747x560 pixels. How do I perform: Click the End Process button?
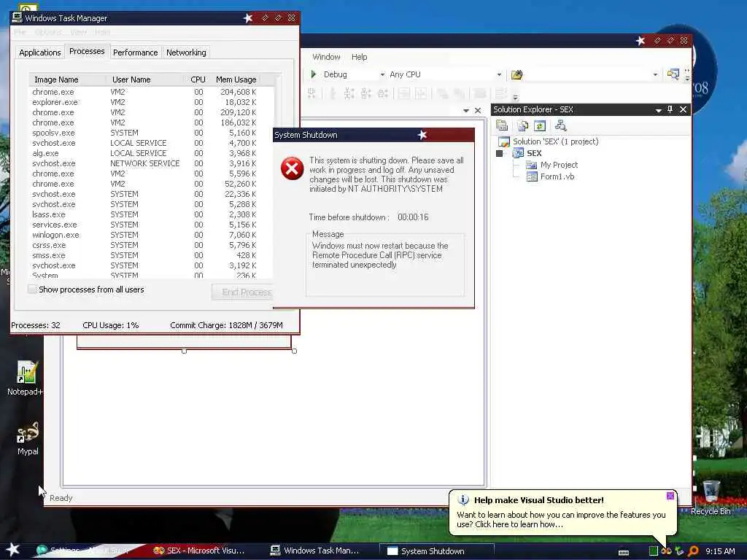tap(243, 292)
